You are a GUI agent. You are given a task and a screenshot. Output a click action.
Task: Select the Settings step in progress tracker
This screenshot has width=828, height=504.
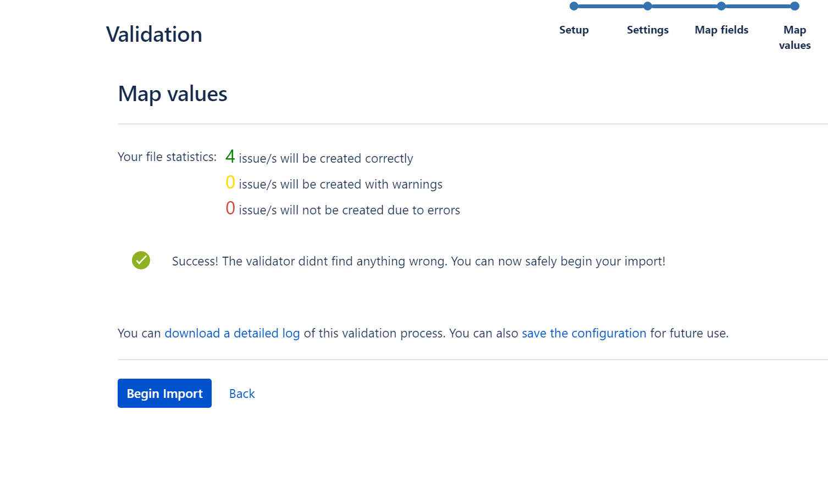pyautogui.click(x=648, y=30)
